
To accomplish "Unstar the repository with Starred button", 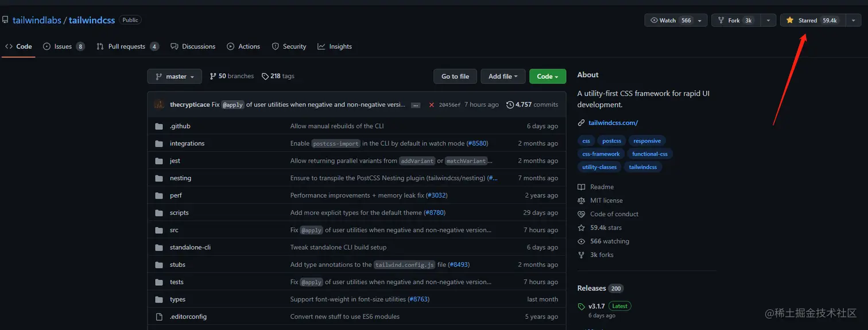I will 812,20.
